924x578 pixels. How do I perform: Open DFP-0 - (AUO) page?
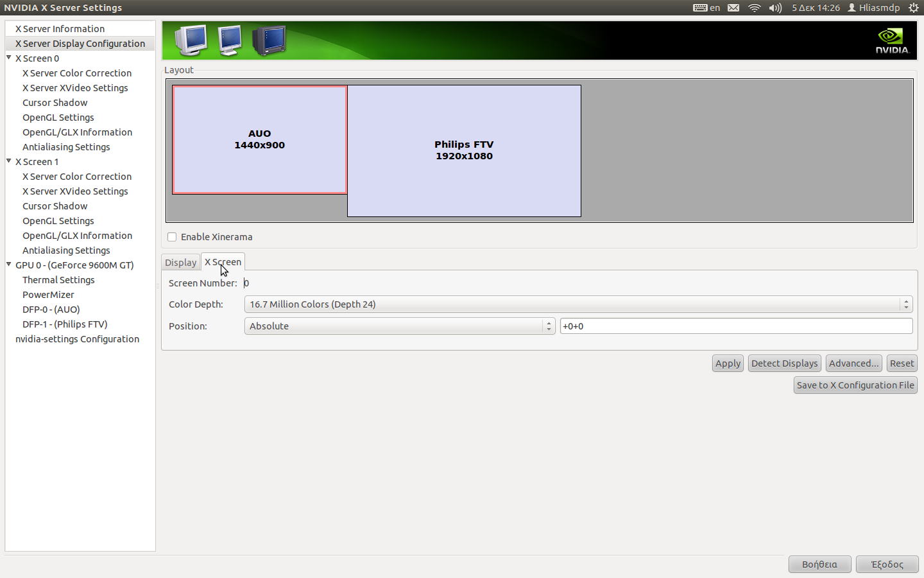[51, 310]
